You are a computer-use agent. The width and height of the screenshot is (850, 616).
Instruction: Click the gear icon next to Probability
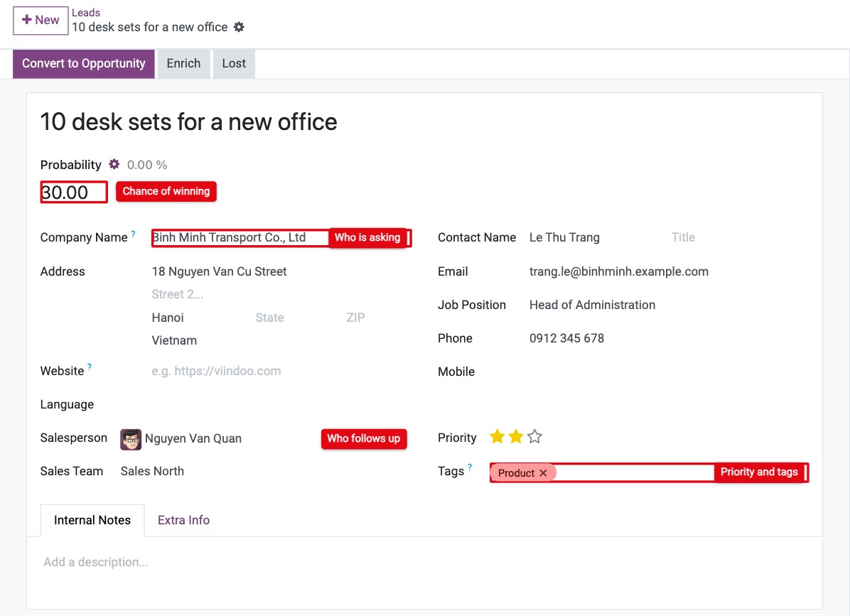coord(114,164)
